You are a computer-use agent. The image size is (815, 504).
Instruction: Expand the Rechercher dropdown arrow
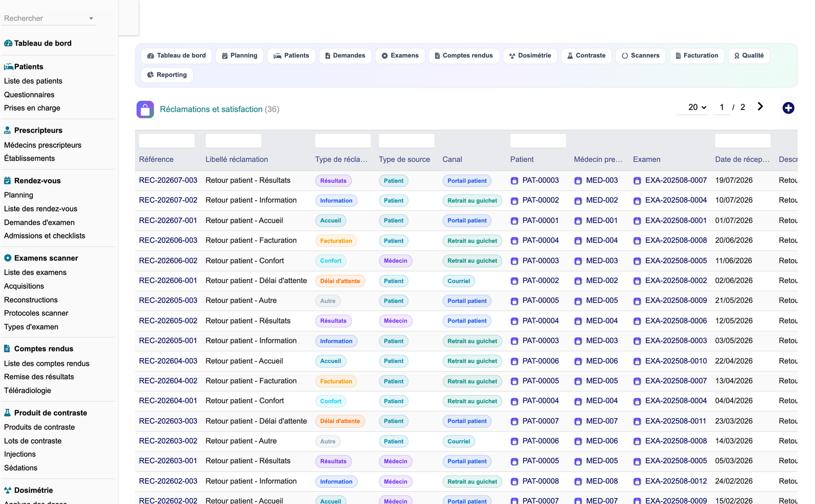tap(91, 19)
